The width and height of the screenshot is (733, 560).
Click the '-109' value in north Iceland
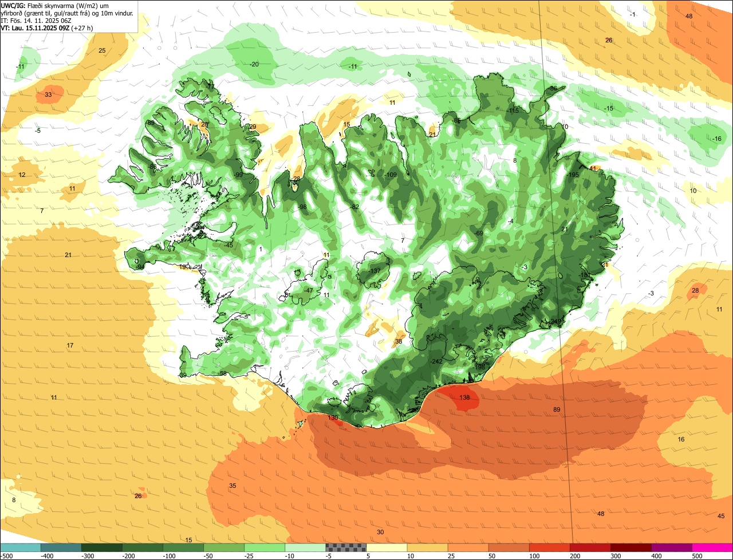[390, 175]
